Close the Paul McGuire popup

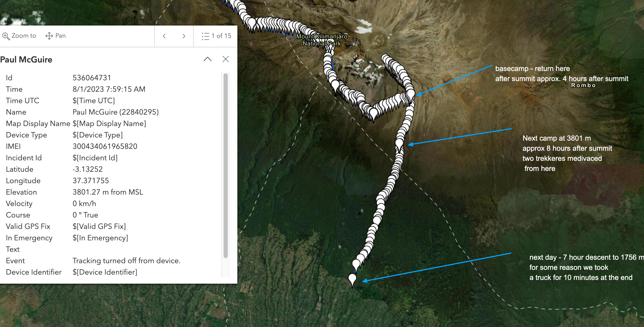pos(226,59)
